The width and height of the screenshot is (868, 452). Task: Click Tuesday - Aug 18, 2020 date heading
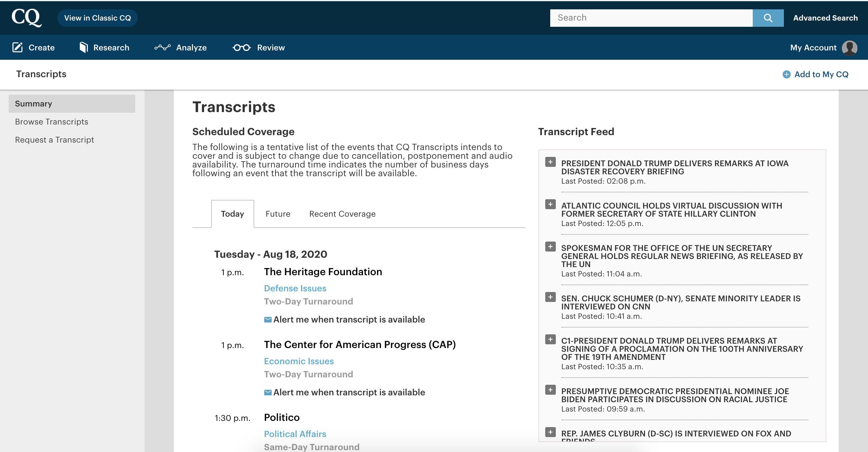(x=270, y=254)
